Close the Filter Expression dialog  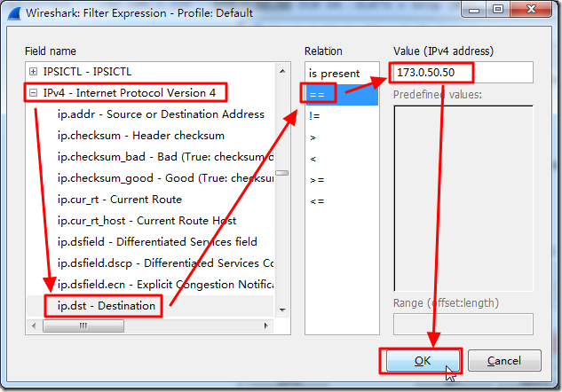pyautogui.click(x=531, y=9)
